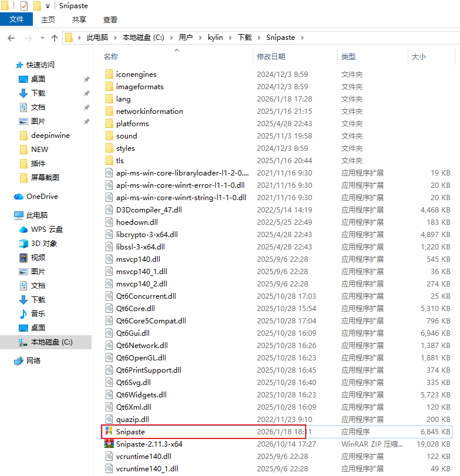
Task: Sort by 名称 column header
Action: (111, 57)
